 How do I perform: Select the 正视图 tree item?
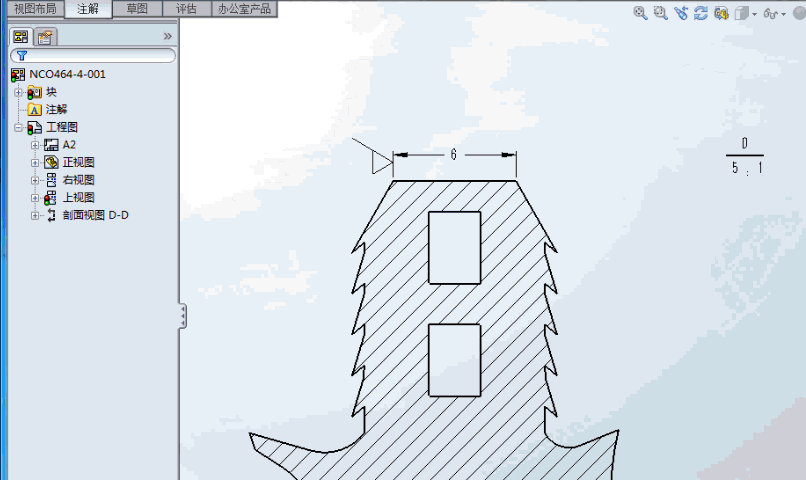point(78,162)
